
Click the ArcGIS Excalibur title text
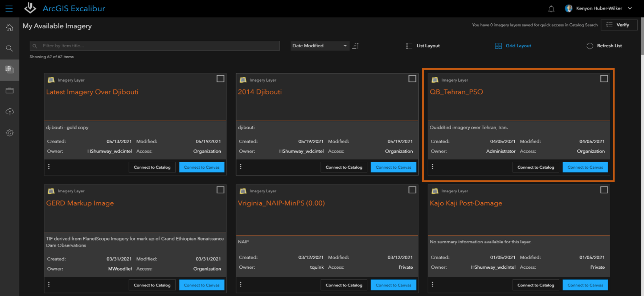[74, 8]
